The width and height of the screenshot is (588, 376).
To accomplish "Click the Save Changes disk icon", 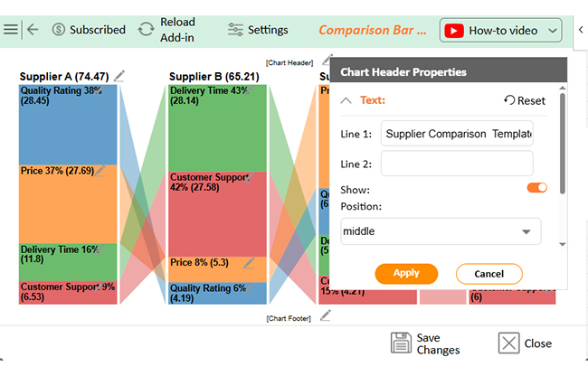I will [x=401, y=343].
